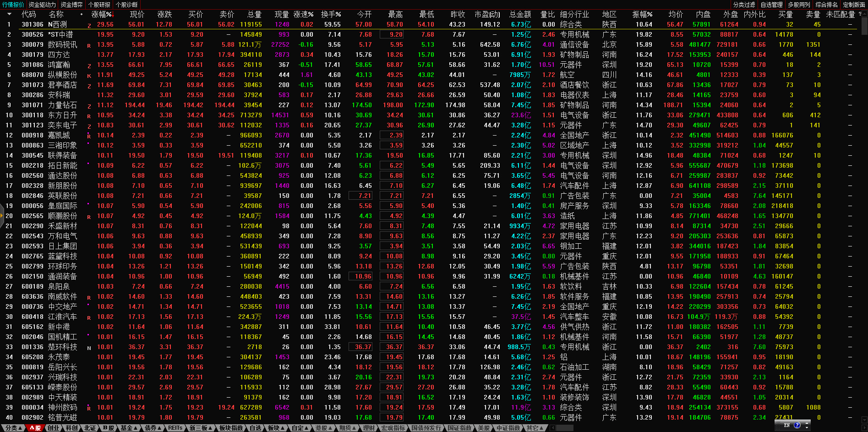Select the stock row 东方日升
The width and height of the screenshot is (868, 432).
(x=62, y=115)
